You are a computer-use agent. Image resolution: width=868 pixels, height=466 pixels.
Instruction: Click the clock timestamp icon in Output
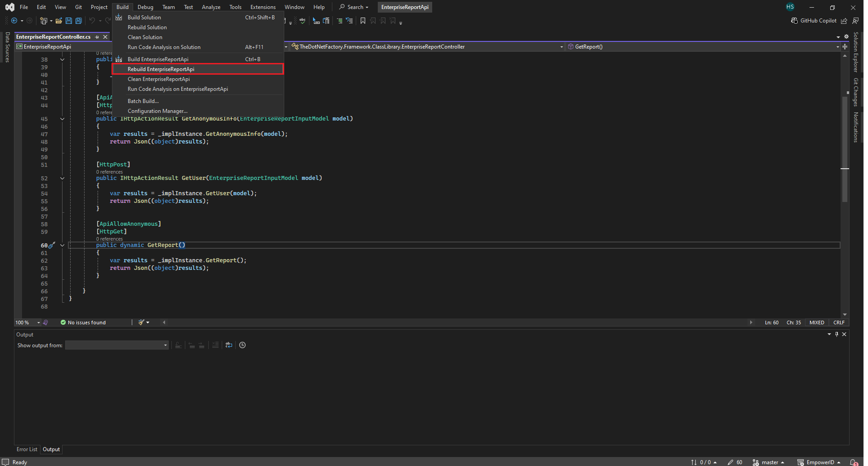tap(242, 345)
